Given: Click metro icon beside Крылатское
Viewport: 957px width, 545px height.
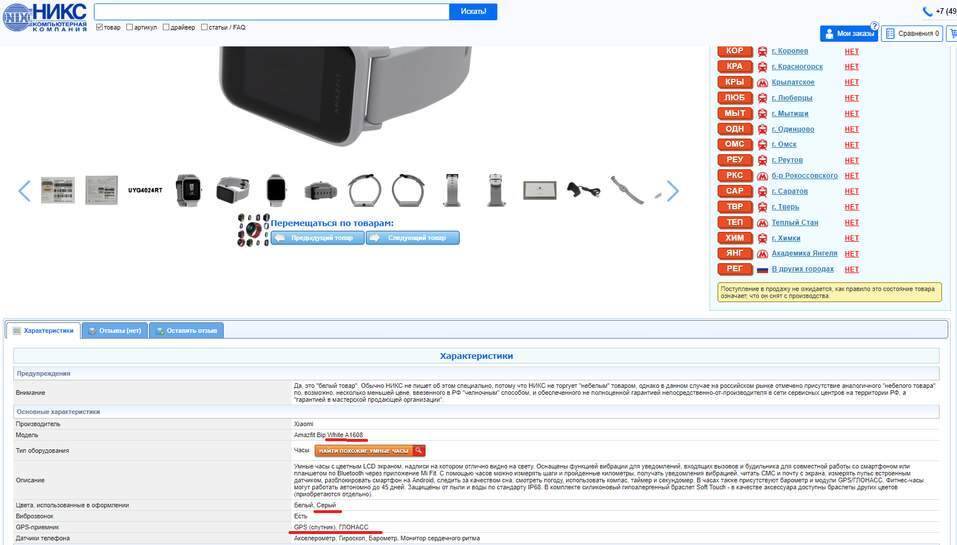Looking at the screenshot, I should tap(762, 82).
